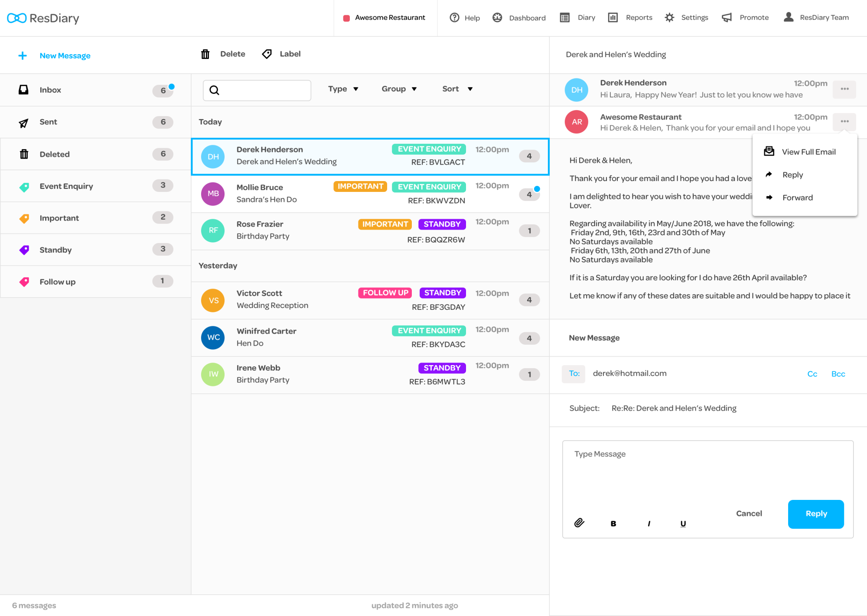Toggle bold formatting in message editor
This screenshot has width=867, height=616.
pyautogui.click(x=613, y=524)
